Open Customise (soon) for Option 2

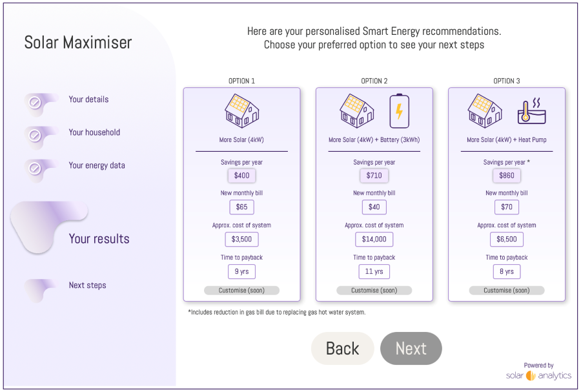pyautogui.click(x=374, y=290)
